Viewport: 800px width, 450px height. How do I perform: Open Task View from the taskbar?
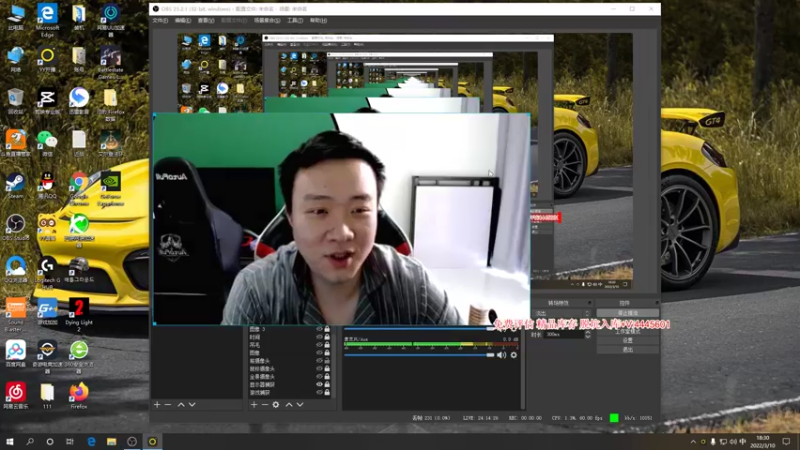[70, 442]
